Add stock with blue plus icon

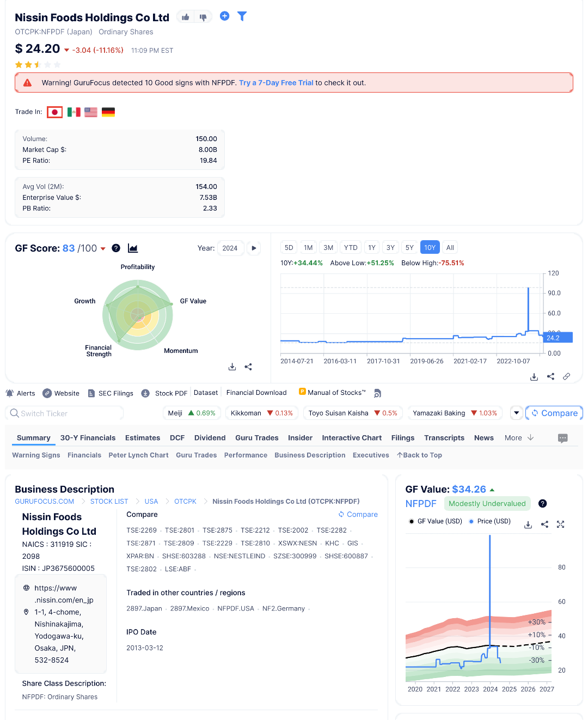point(224,16)
